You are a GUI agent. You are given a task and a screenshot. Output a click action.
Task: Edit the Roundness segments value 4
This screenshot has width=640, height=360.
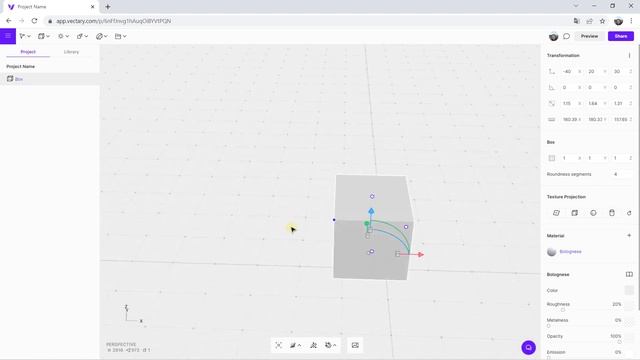pyautogui.click(x=616, y=174)
